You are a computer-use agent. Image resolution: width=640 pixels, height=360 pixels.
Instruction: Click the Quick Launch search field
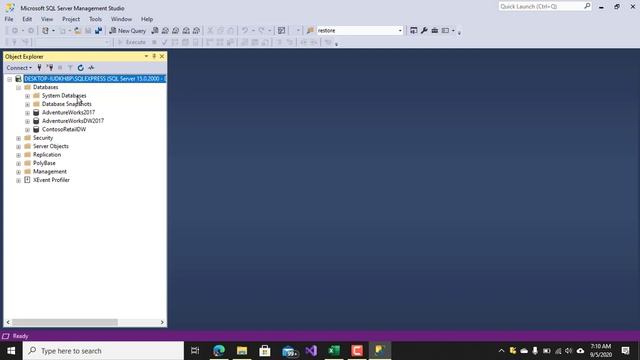tap(545, 7)
